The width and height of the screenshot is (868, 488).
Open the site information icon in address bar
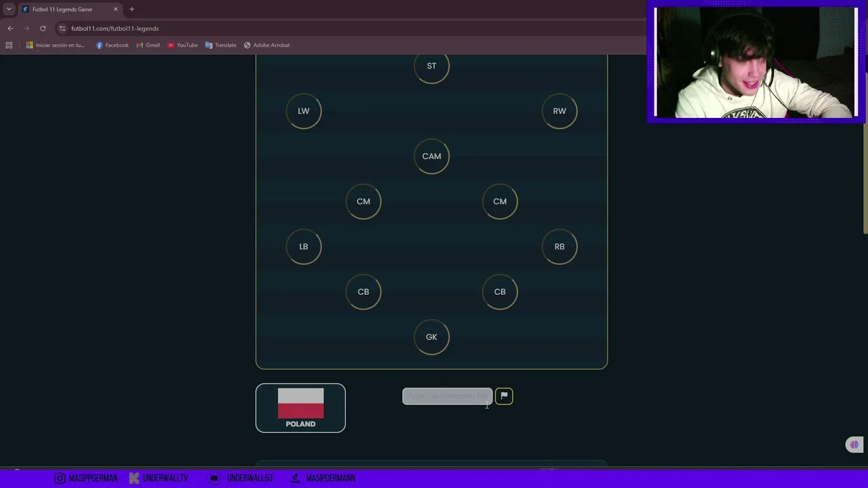tap(62, 28)
